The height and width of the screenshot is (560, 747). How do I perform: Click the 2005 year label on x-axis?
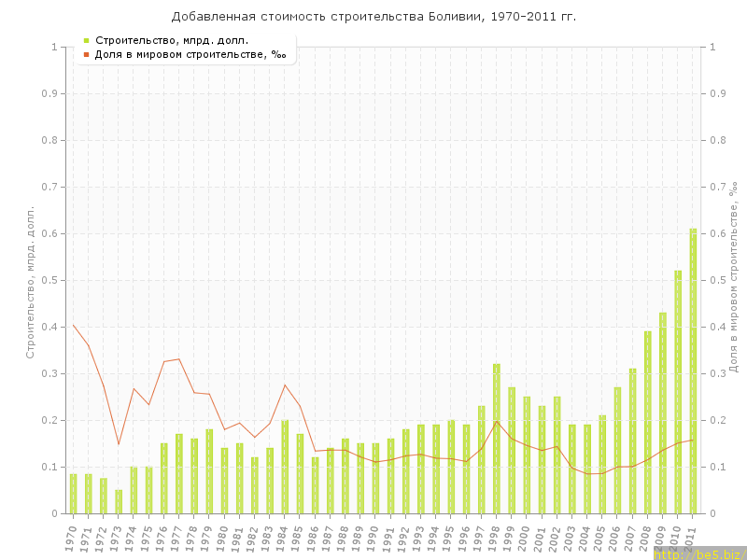600,538
